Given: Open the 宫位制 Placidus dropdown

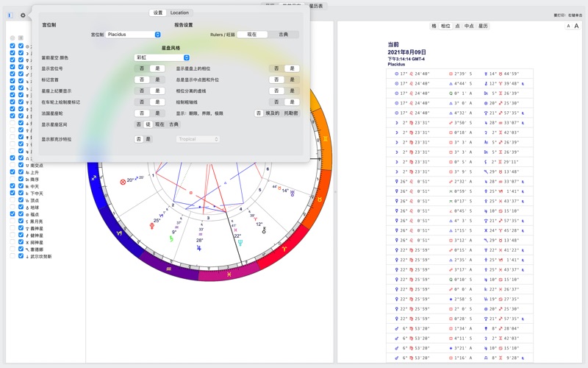Looking at the screenshot, I should click(x=133, y=35).
